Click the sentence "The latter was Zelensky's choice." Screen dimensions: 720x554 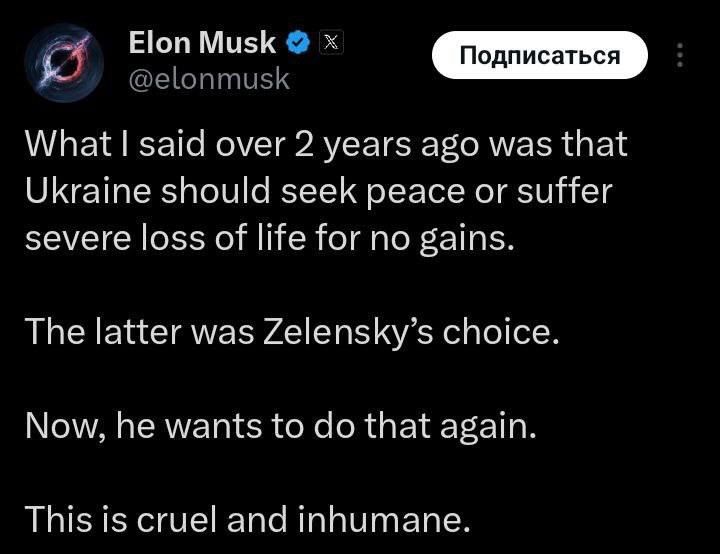(292, 333)
